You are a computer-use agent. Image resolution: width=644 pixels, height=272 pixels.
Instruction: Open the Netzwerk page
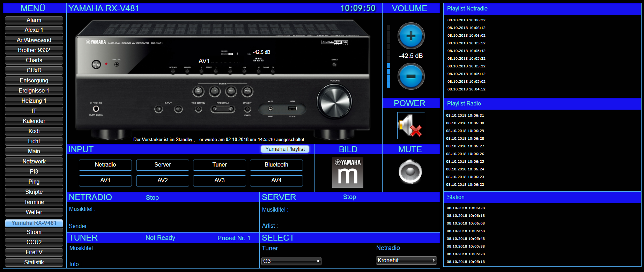(x=34, y=162)
